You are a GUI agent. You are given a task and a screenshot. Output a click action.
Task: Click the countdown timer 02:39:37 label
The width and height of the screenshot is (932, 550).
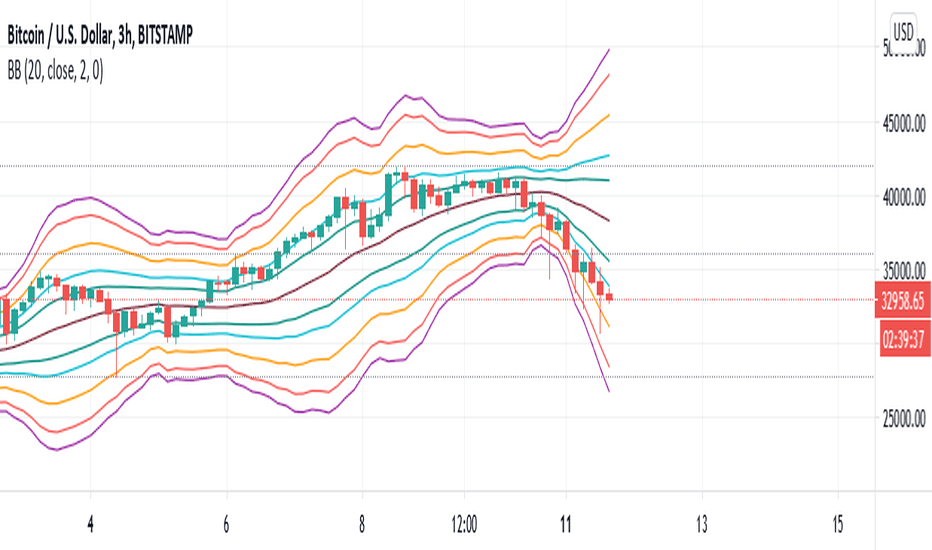(x=903, y=340)
